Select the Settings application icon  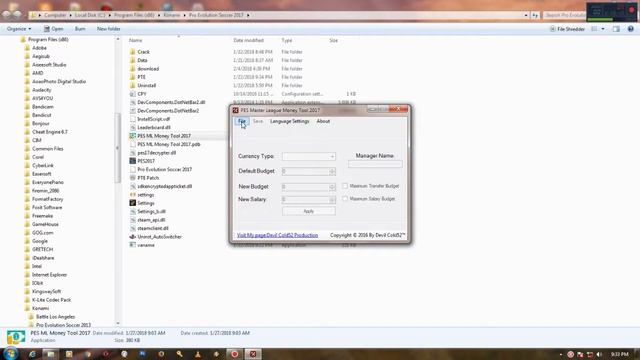(x=133, y=203)
